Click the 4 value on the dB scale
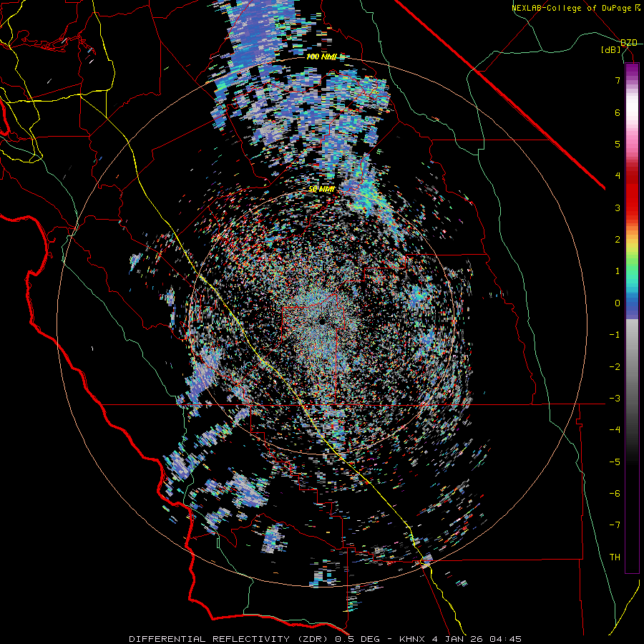This screenshot has width=644, height=644. [618, 176]
